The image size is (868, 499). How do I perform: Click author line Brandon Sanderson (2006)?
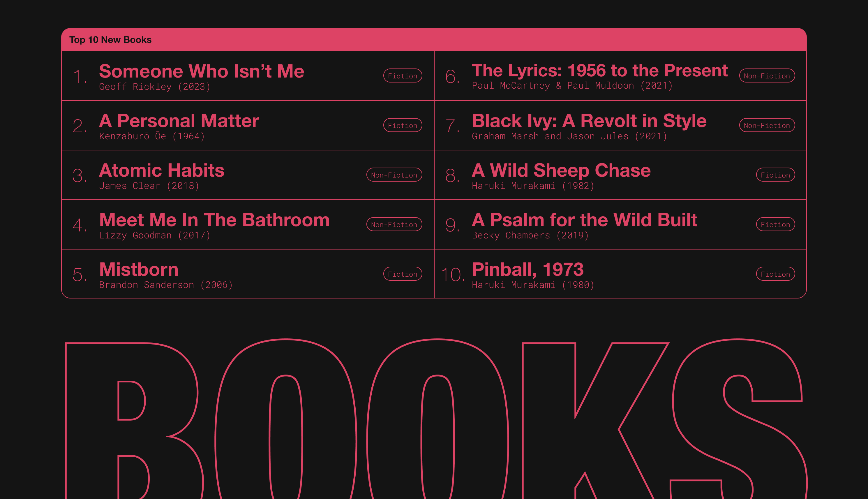pos(166,285)
